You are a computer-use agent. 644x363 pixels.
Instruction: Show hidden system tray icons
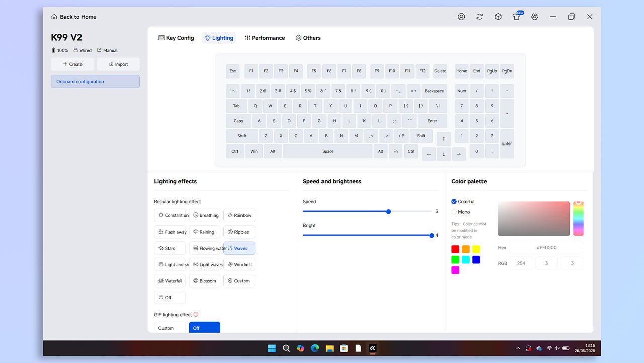pyautogui.click(x=518, y=348)
